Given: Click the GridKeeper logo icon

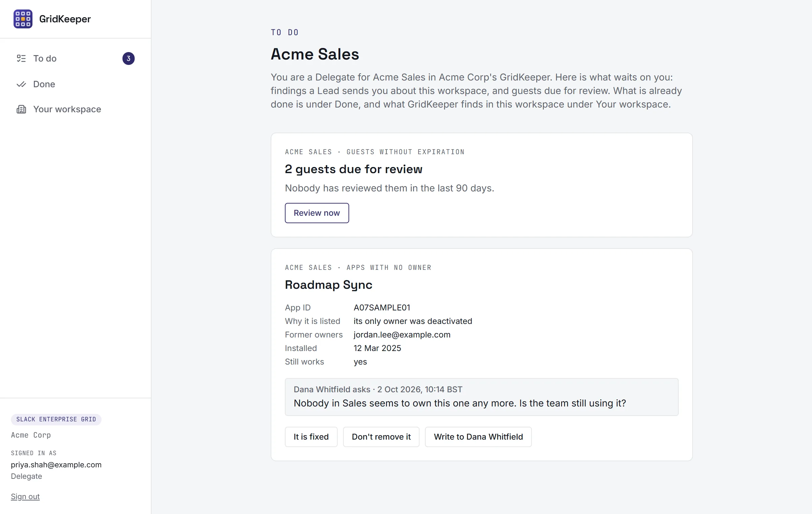Looking at the screenshot, I should (x=23, y=19).
